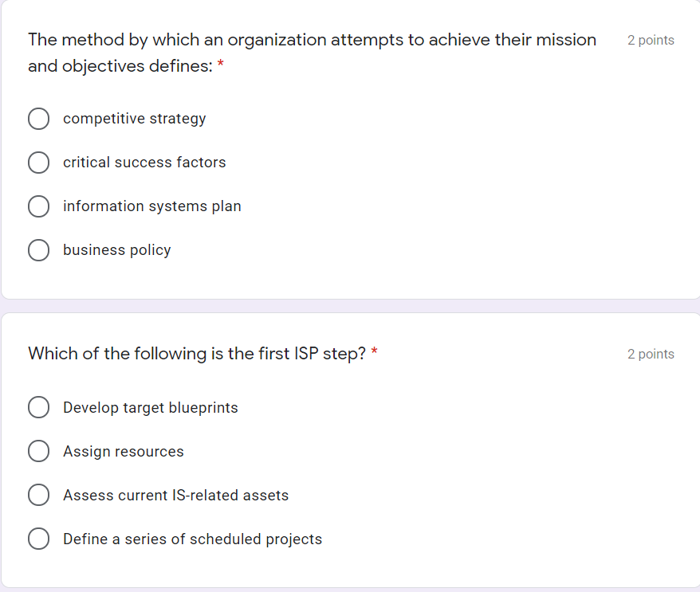Click the "competitive strategy" answer label

pyautogui.click(x=134, y=118)
